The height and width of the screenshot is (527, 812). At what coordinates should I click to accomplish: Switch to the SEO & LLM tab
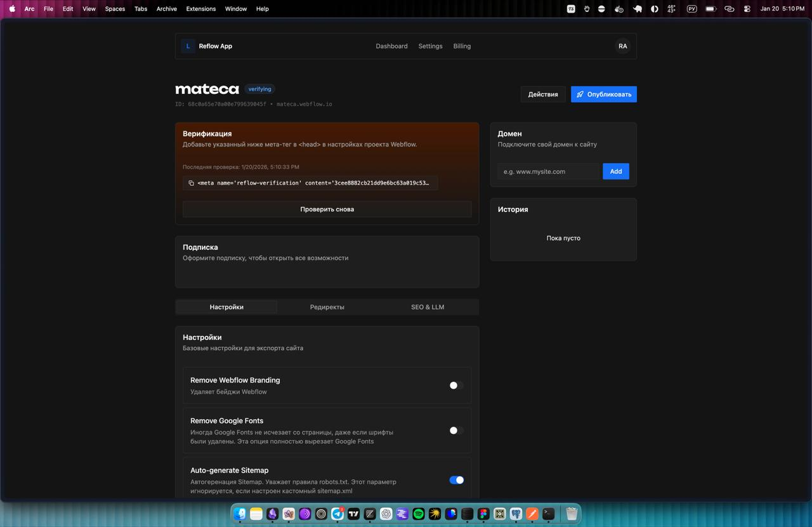(x=428, y=307)
